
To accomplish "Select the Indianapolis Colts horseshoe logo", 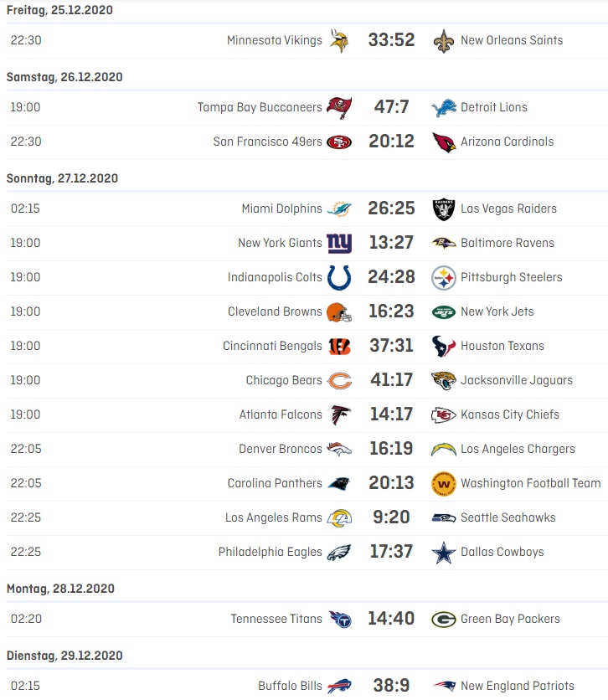I will 339,278.
